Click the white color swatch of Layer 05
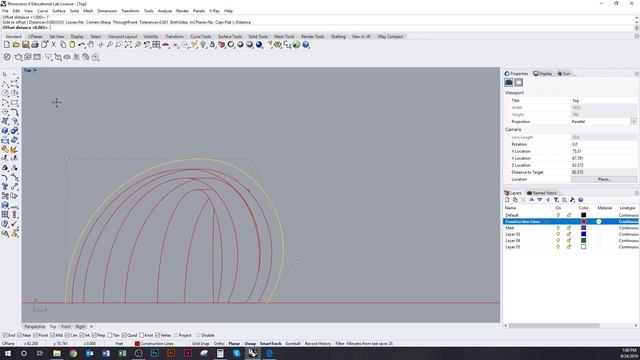640x360 pixels. tap(583, 247)
